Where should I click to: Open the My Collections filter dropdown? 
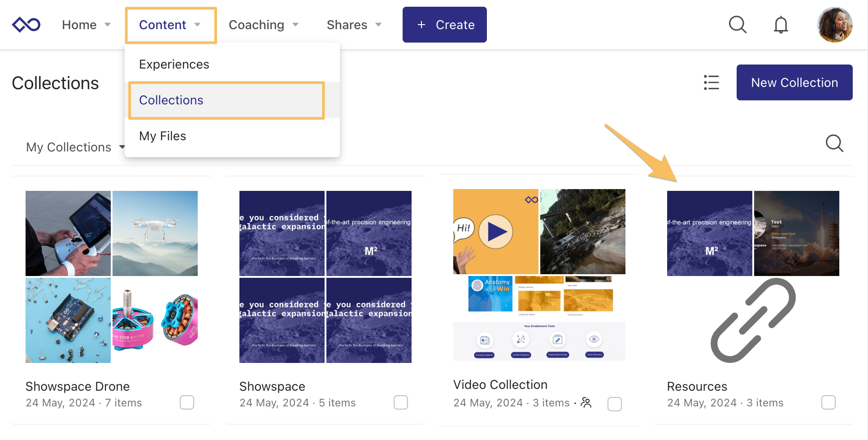pos(75,147)
